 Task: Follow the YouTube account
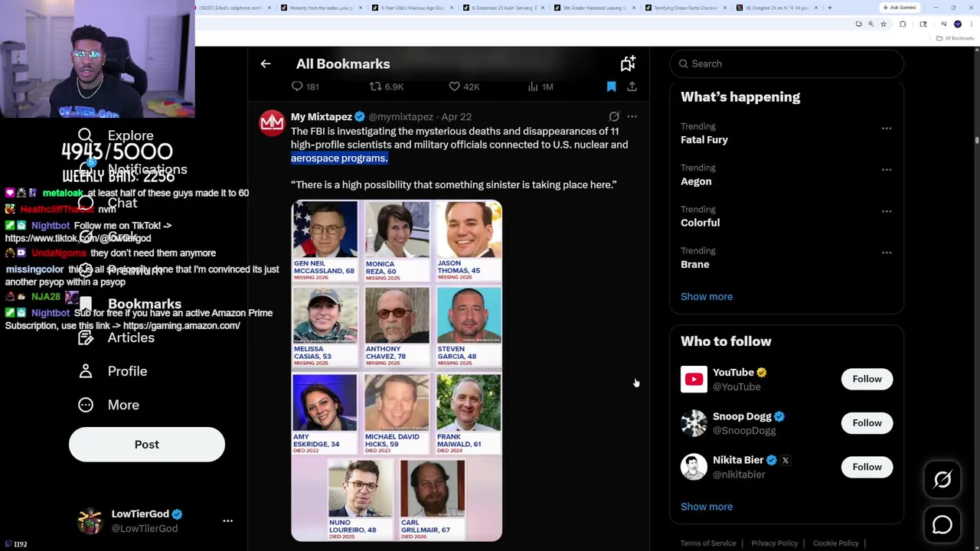[867, 379]
